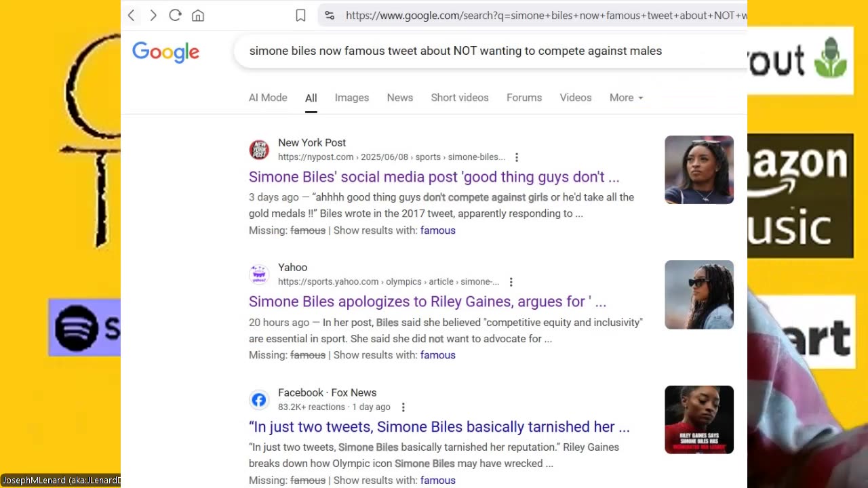
Task: Click the Google logo
Action: (x=165, y=52)
